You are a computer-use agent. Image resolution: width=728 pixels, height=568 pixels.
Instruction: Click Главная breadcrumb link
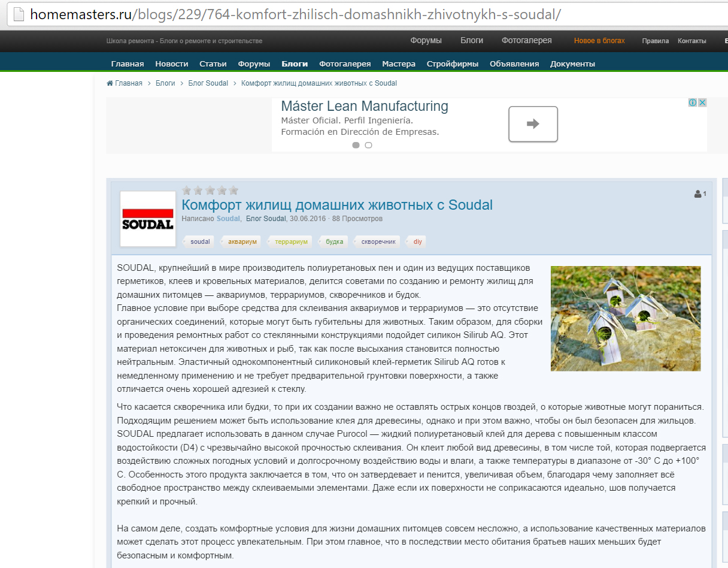pyautogui.click(x=129, y=83)
